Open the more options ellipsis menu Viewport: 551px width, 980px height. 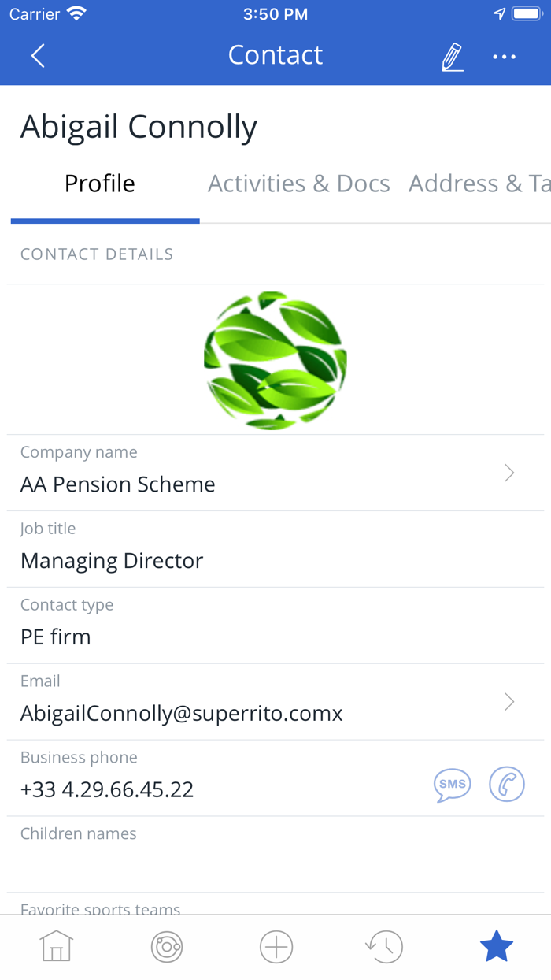click(x=504, y=57)
